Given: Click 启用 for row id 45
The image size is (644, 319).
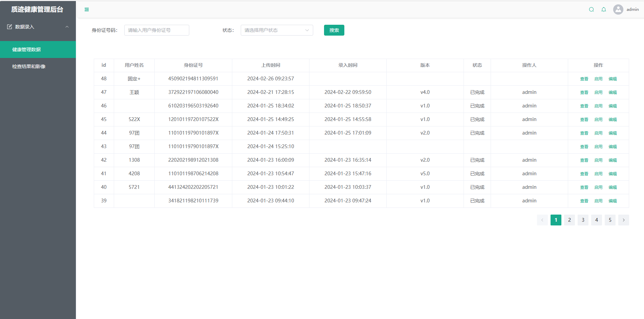Looking at the screenshot, I should click(x=598, y=120).
